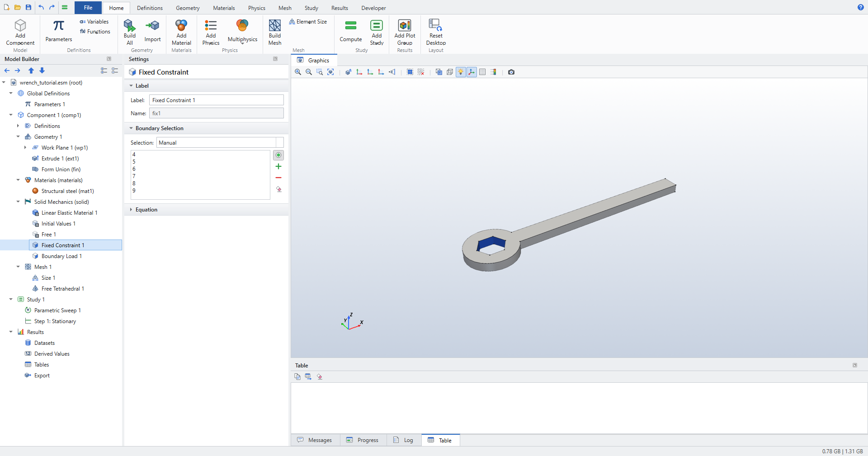Toggle axis orientation display in Graphics toolbar

coord(472,72)
